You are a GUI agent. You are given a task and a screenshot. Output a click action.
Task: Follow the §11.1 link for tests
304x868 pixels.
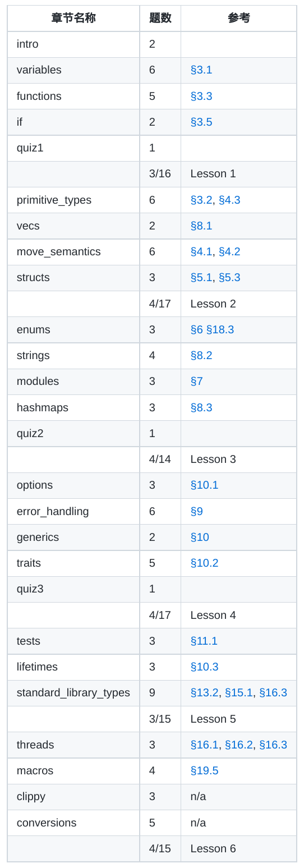204,641
